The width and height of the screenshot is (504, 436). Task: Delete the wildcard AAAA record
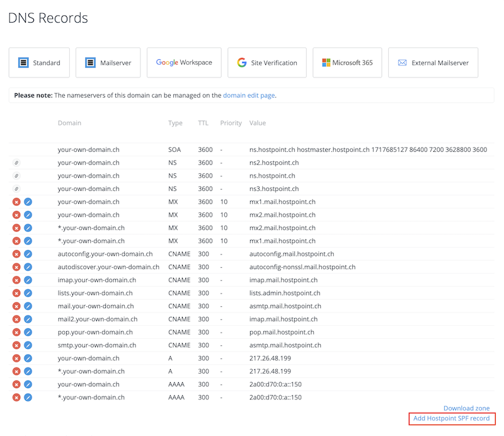coord(16,398)
